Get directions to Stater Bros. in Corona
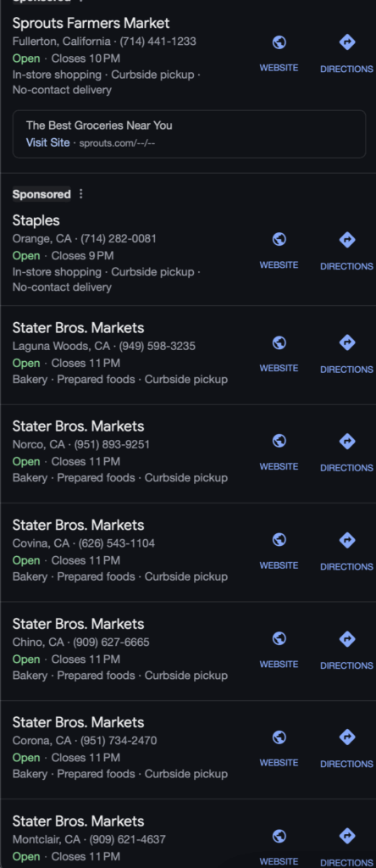This screenshot has height=868, width=376. [x=346, y=748]
